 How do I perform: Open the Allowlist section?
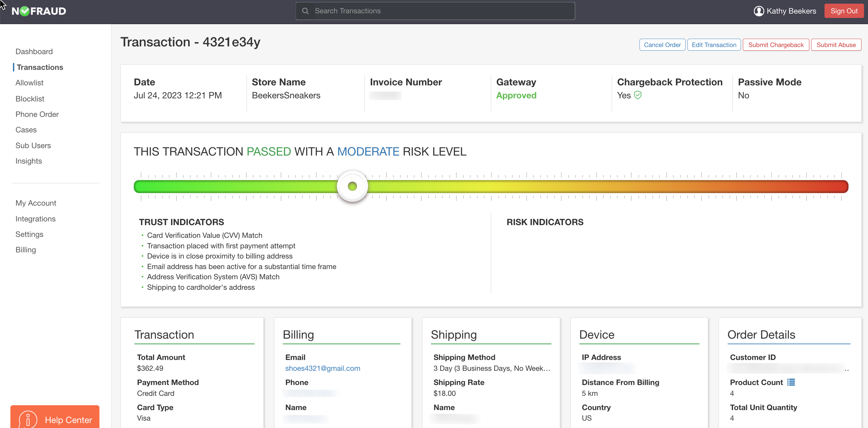29,83
